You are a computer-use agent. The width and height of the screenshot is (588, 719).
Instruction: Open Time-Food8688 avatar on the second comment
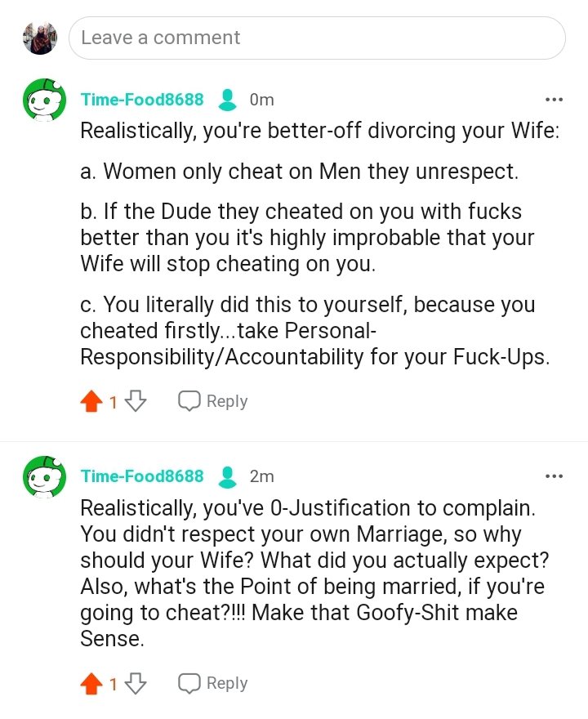(x=44, y=477)
